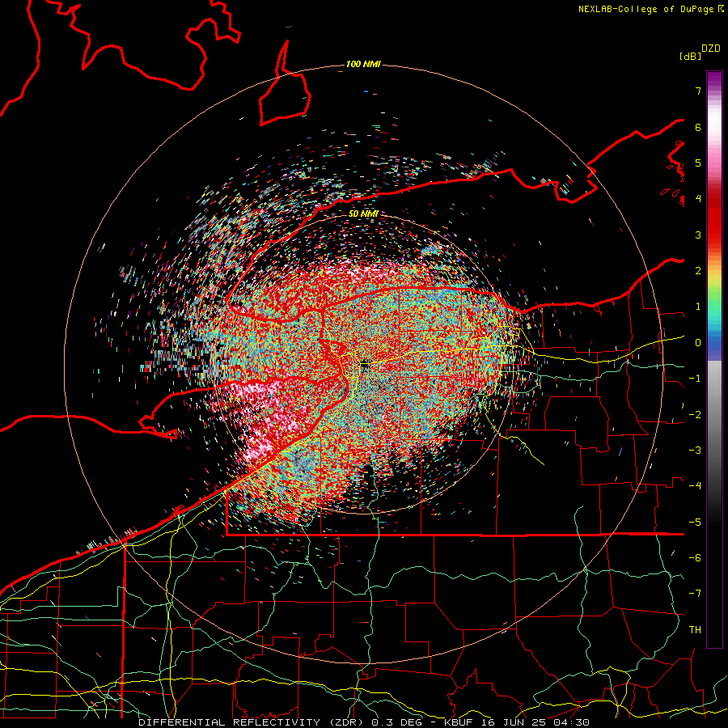Click the 50 NMI range ring label
Screen dimensions: 728x728
click(363, 214)
